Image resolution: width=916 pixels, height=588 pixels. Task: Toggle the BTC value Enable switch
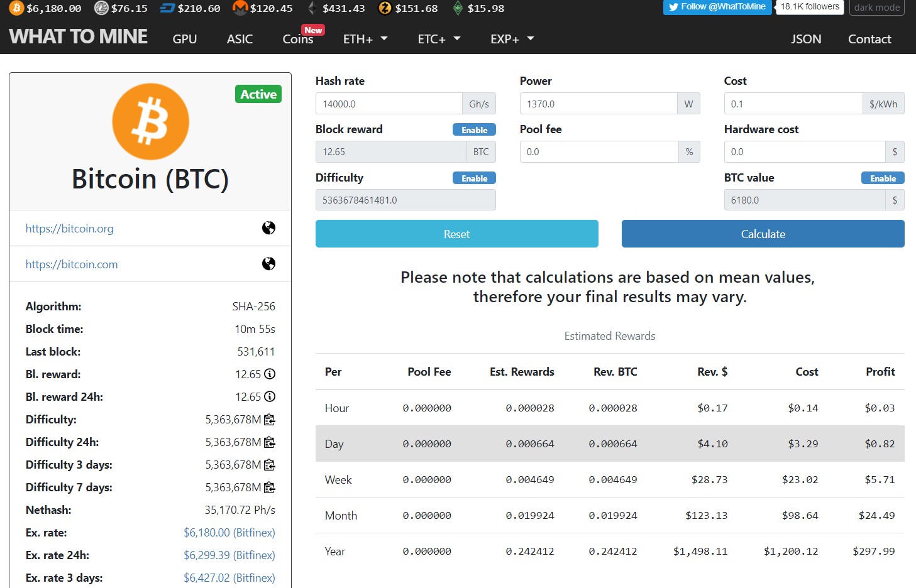883,178
